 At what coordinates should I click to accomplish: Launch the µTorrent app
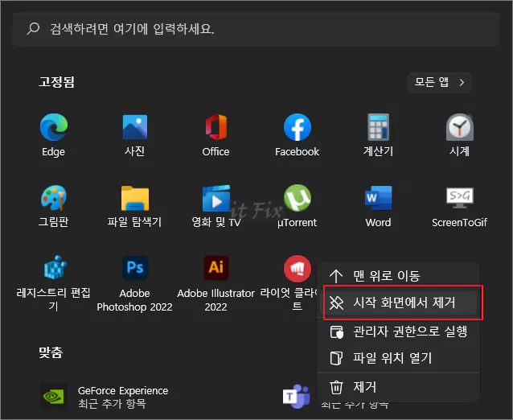click(297, 206)
